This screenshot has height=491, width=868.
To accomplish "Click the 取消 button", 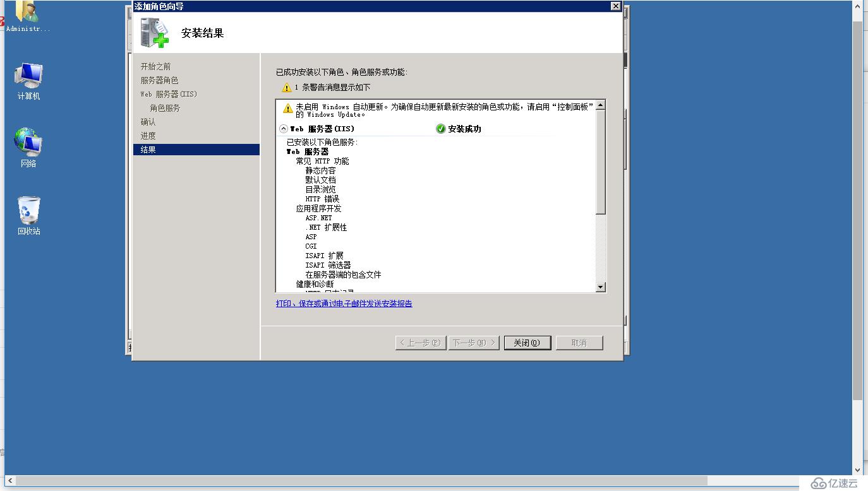I will [x=579, y=343].
